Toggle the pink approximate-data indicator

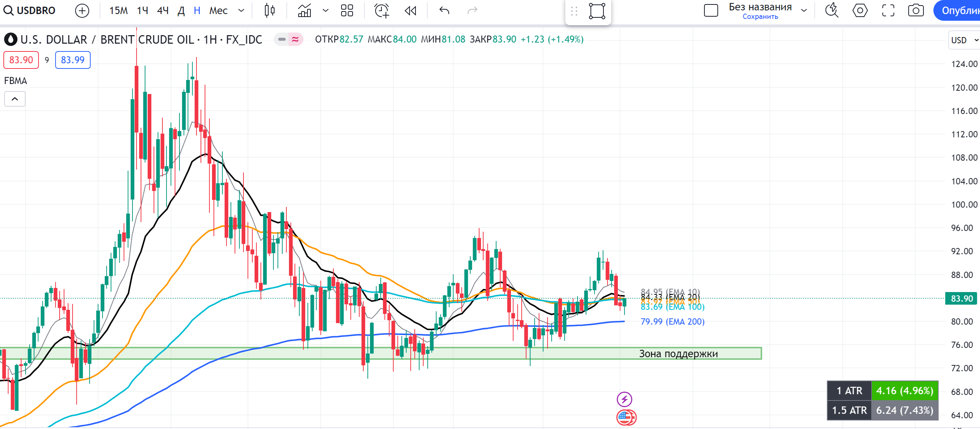click(296, 39)
